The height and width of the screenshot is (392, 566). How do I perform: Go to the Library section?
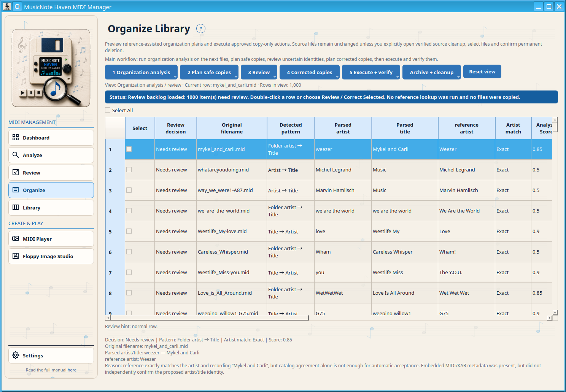pyautogui.click(x=51, y=208)
